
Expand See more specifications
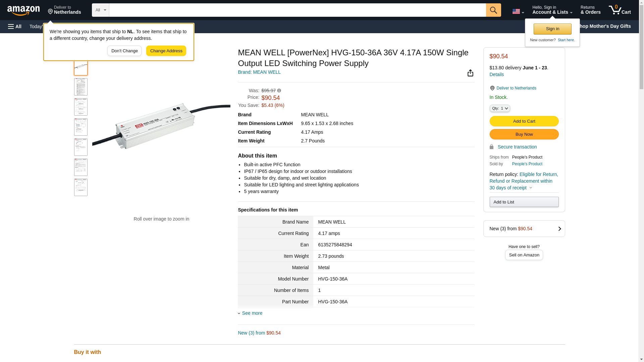click(252, 313)
